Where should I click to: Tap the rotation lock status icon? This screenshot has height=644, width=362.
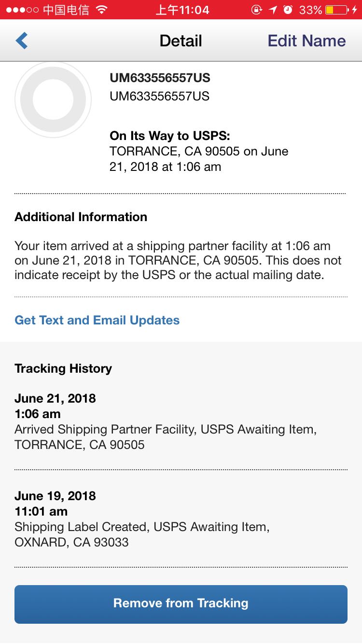(257, 10)
